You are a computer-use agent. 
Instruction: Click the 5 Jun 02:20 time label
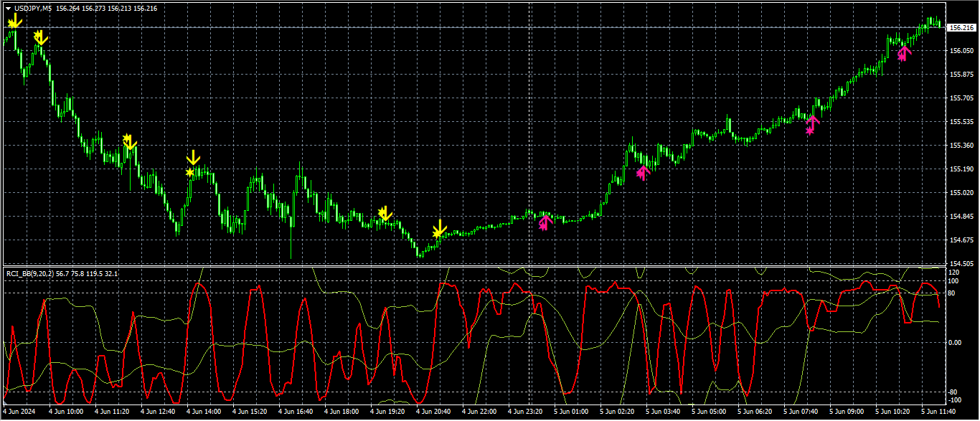617,412
